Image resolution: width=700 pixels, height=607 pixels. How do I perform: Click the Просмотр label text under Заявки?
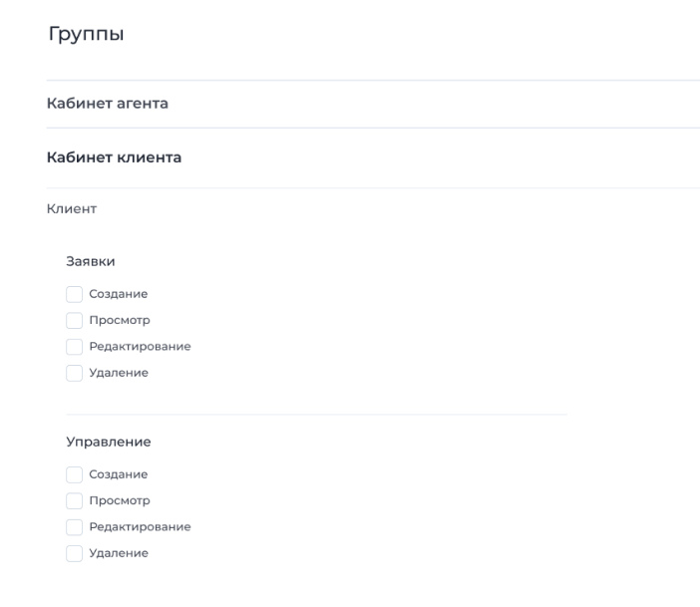coord(120,321)
